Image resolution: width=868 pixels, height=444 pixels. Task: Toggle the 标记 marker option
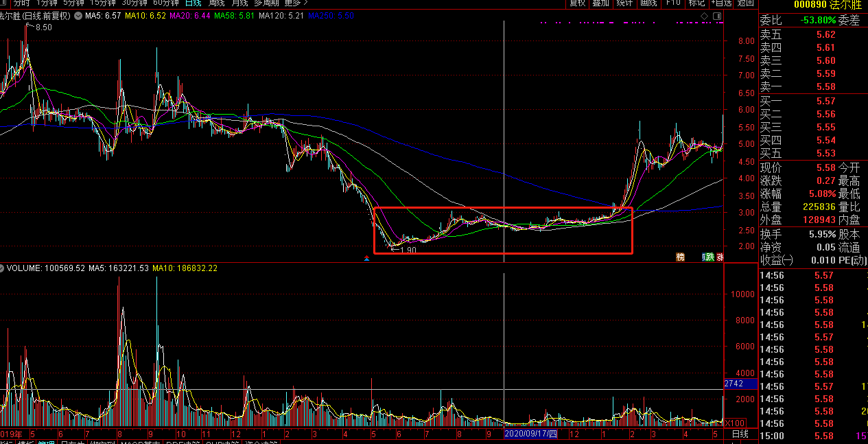click(698, 3)
